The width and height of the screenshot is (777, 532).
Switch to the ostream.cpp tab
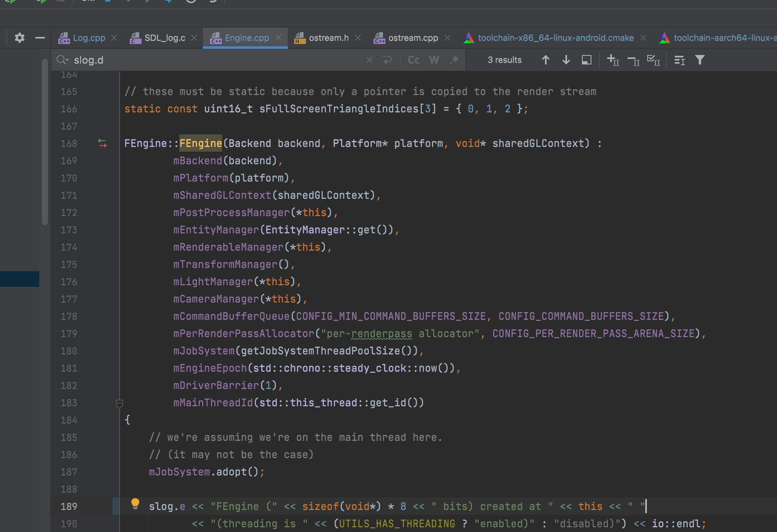tap(412, 38)
